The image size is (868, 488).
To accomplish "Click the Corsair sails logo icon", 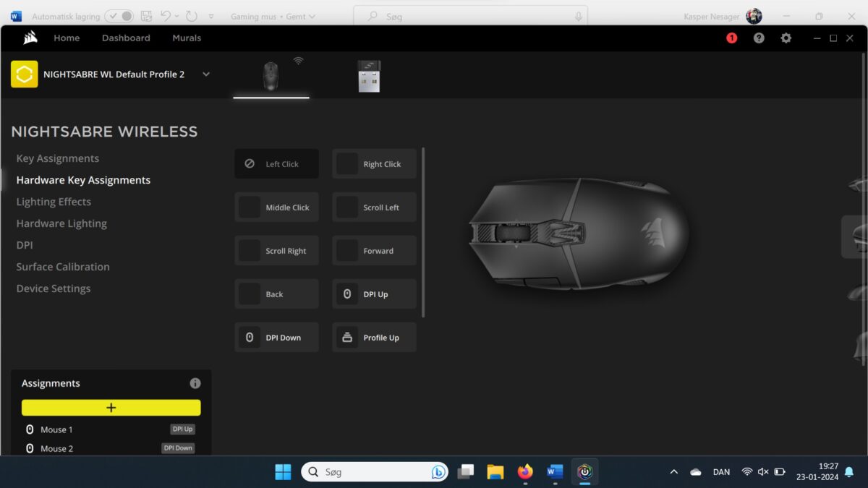I will pyautogui.click(x=30, y=38).
